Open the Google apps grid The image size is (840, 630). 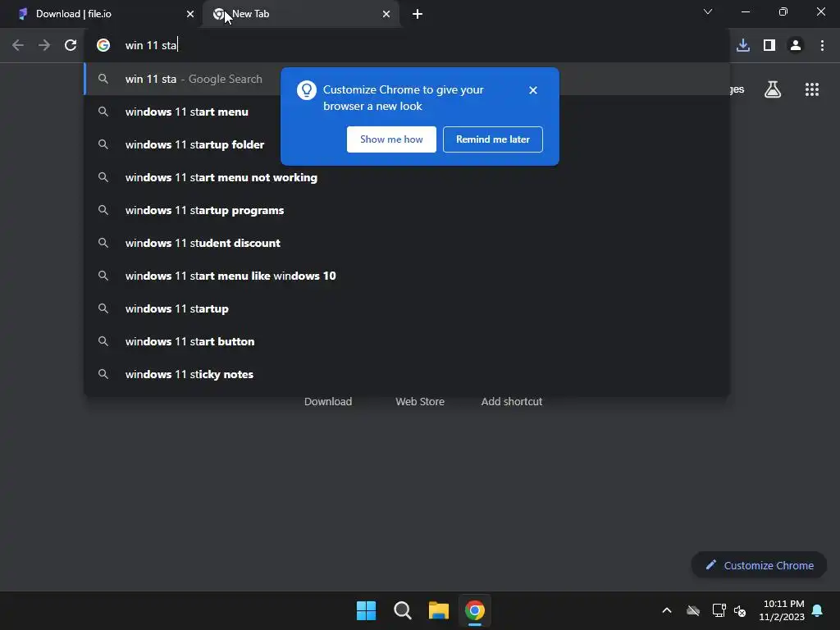tap(812, 89)
